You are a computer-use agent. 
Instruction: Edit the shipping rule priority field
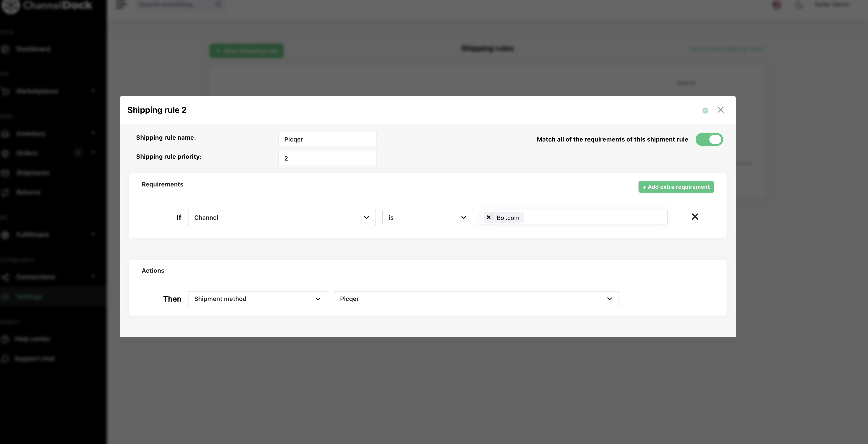click(327, 158)
